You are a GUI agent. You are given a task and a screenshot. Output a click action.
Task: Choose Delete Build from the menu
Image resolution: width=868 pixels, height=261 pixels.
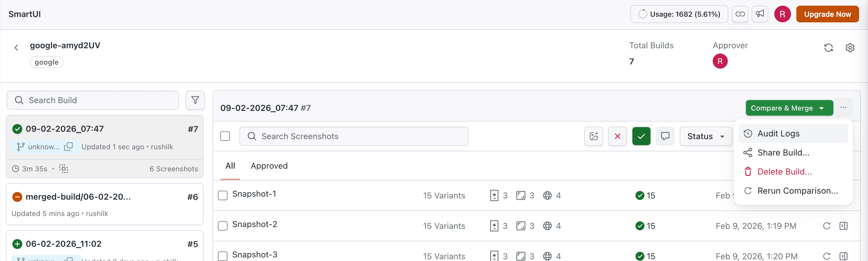(784, 172)
